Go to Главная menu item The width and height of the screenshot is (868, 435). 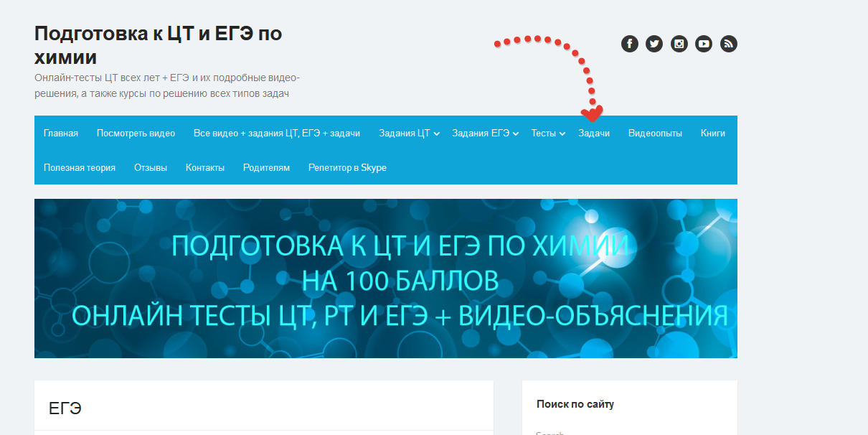(x=61, y=133)
